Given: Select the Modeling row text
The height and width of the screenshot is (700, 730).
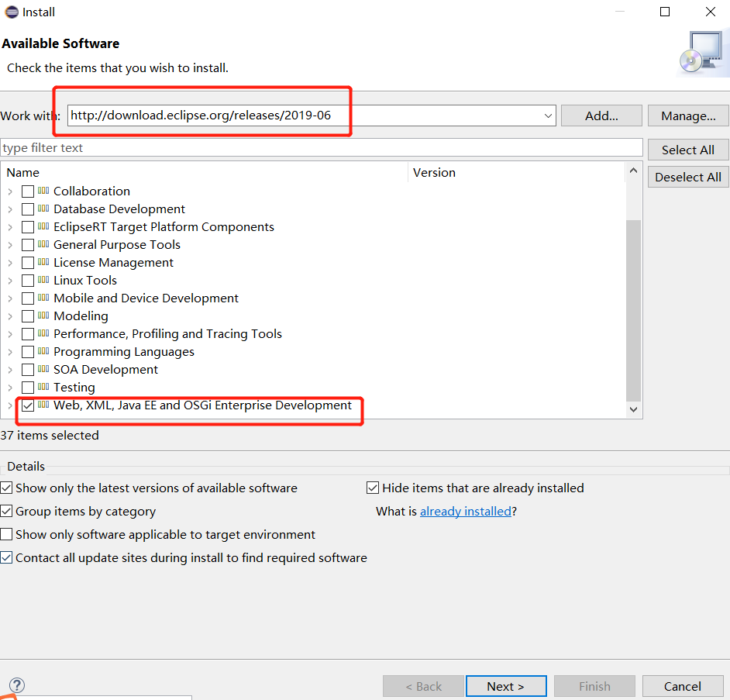Looking at the screenshot, I should (x=81, y=316).
